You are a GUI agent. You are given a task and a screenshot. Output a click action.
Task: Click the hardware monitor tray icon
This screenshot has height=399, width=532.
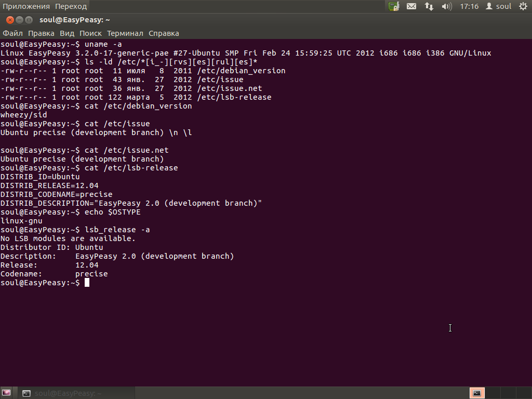click(x=394, y=6)
